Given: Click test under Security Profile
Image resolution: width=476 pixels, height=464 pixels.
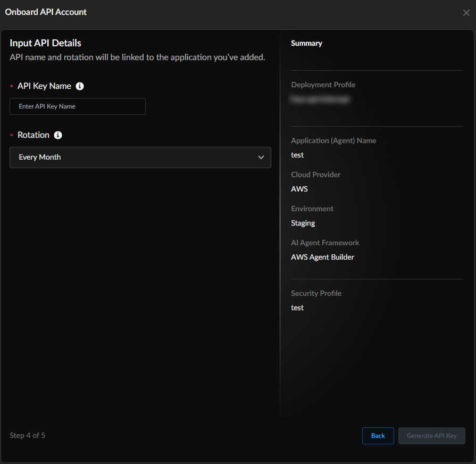Looking at the screenshot, I should [x=297, y=308].
